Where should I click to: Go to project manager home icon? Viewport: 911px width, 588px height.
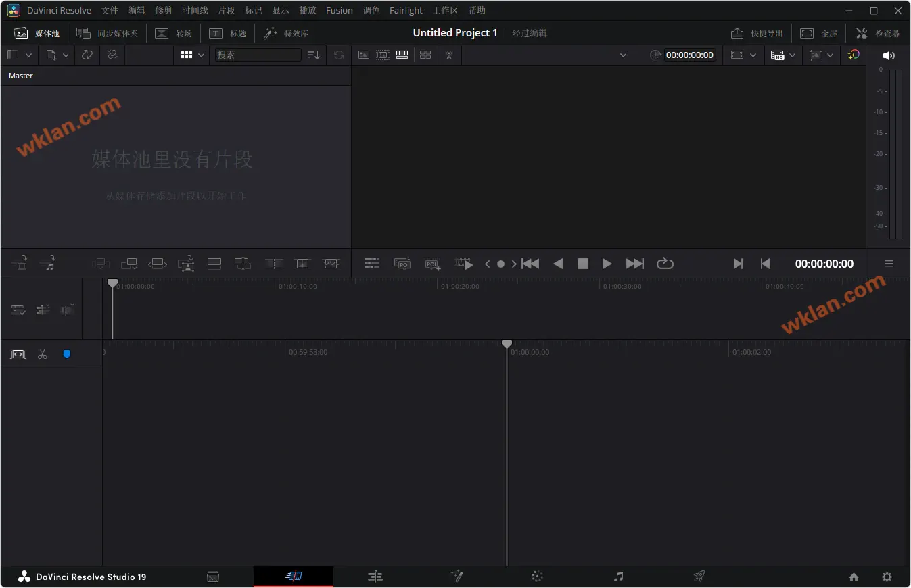(x=854, y=577)
